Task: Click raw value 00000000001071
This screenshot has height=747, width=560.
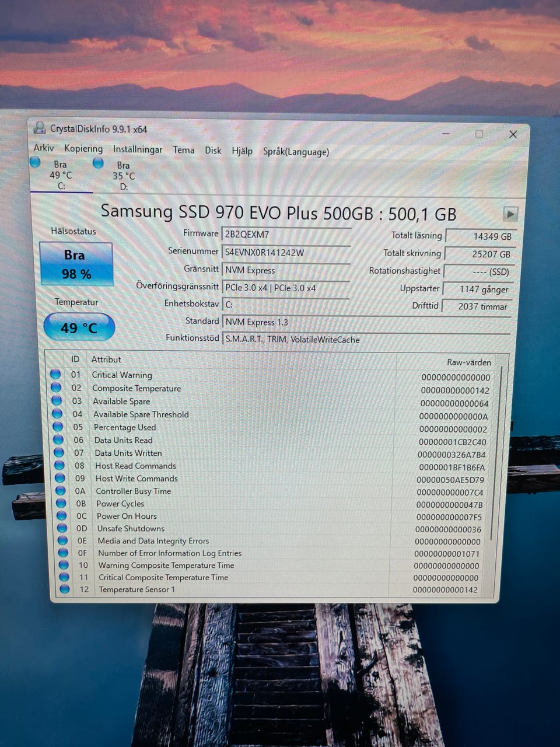Action: pos(447,553)
